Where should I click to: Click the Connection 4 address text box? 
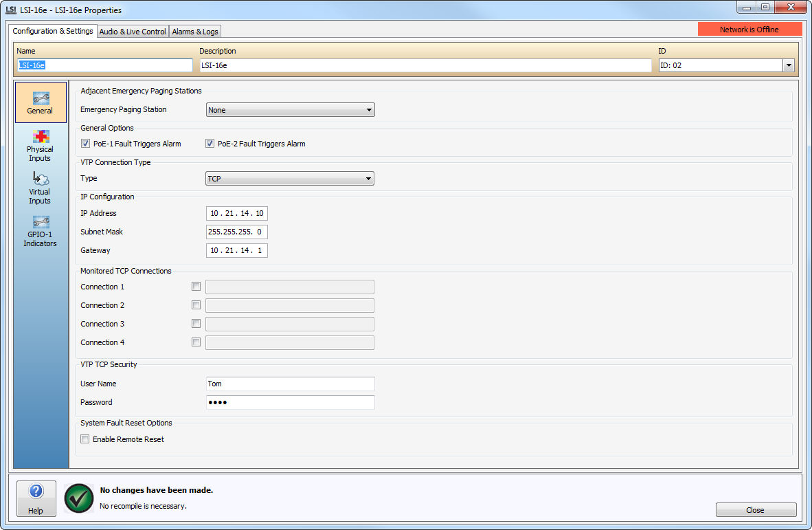coord(290,343)
